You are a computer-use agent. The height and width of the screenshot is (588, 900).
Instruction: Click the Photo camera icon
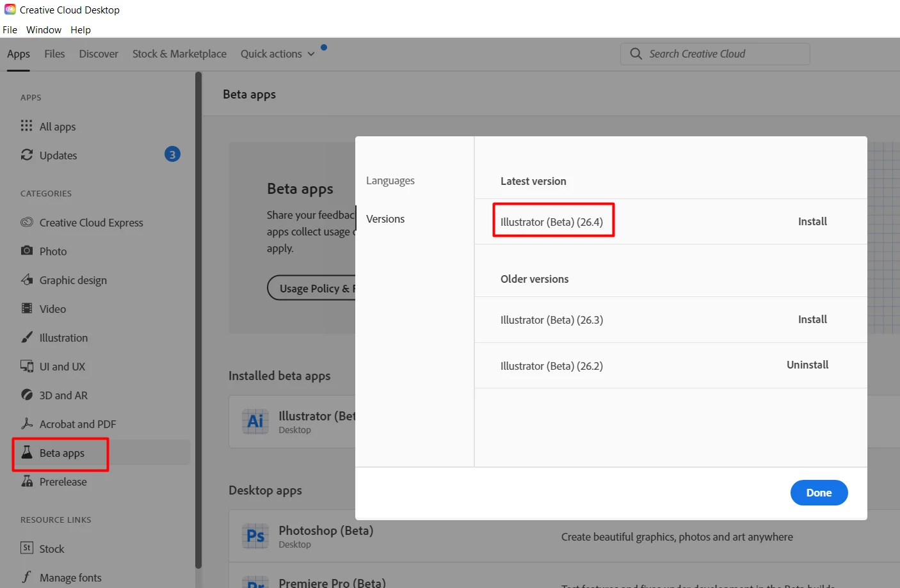click(26, 250)
